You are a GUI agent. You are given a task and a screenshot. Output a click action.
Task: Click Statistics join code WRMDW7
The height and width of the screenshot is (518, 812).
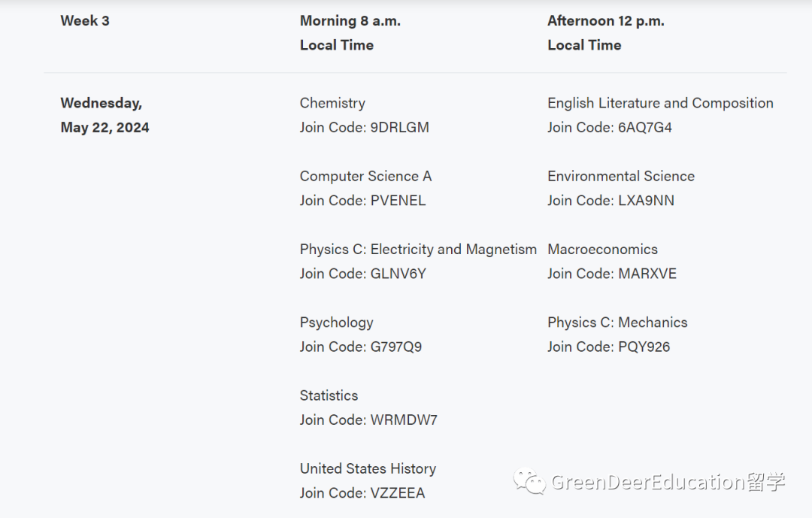(x=368, y=420)
